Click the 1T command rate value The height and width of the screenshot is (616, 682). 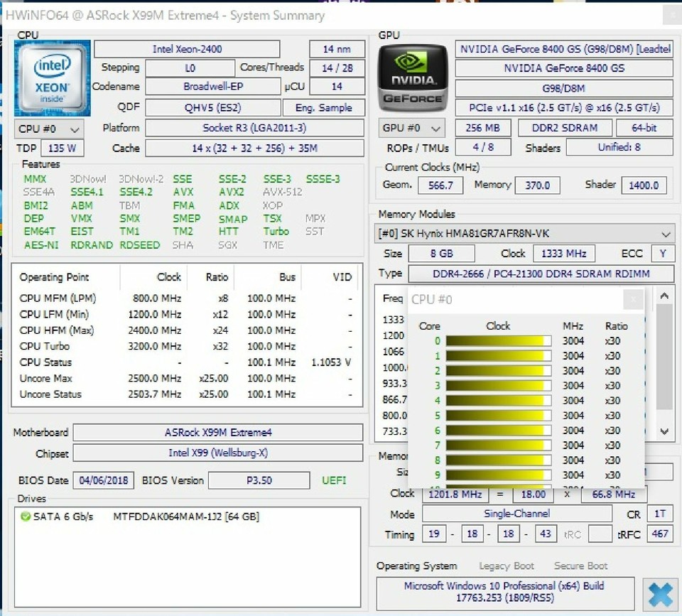click(x=660, y=514)
